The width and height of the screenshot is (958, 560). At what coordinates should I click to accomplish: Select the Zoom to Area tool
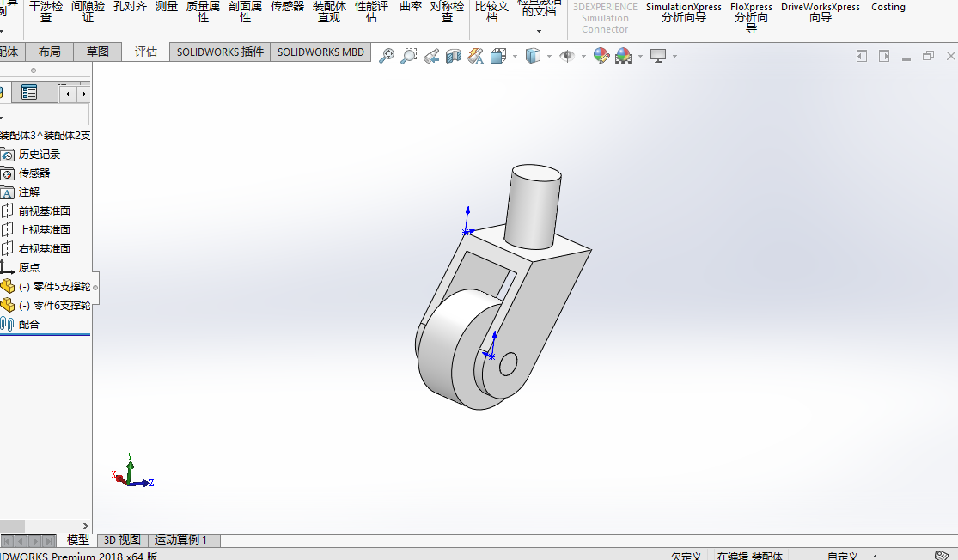[408, 56]
